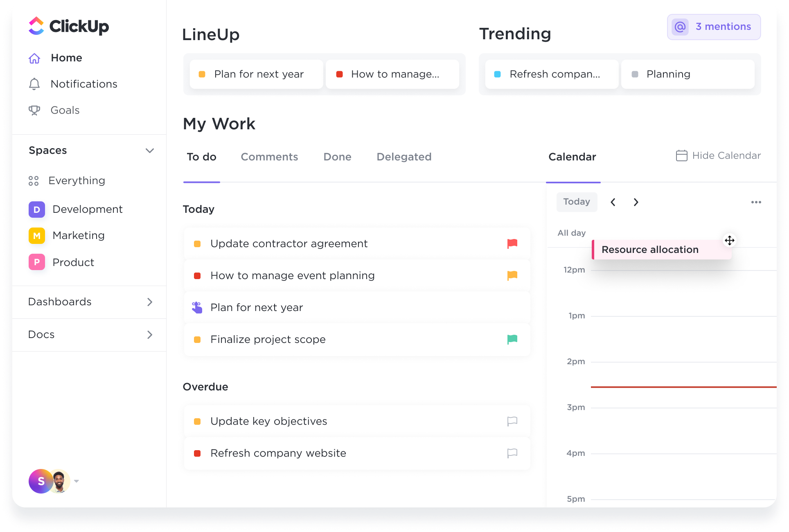Image resolution: width=789 pixels, height=532 pixels.
Task: Click the 3 mentions button
Action: point(714,27)
